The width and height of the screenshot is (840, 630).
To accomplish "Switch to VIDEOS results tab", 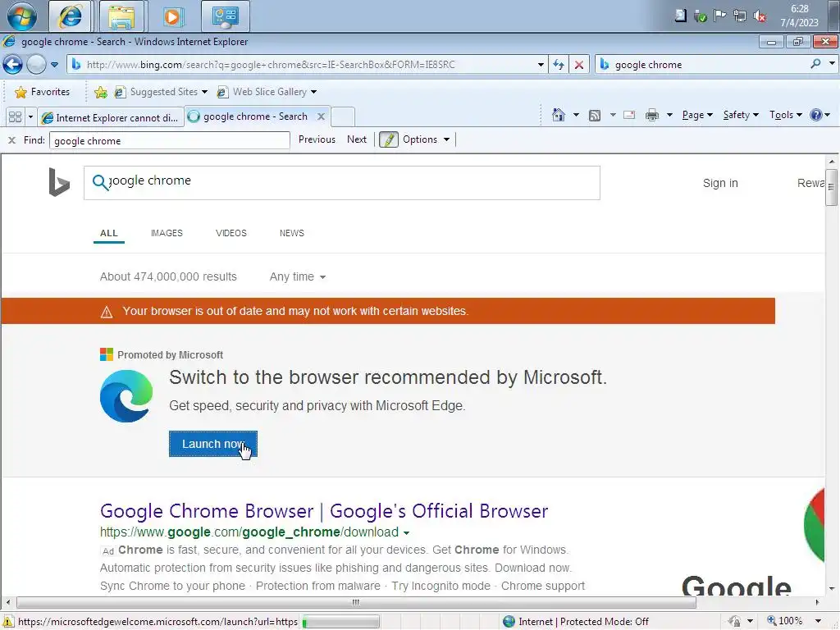I will coord(231,233).
